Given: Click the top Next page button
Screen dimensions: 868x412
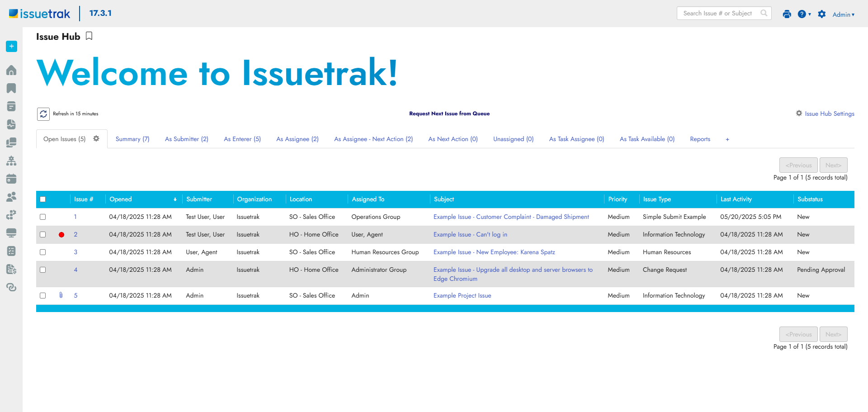Looking at the screenshot, I should point(833,165).
